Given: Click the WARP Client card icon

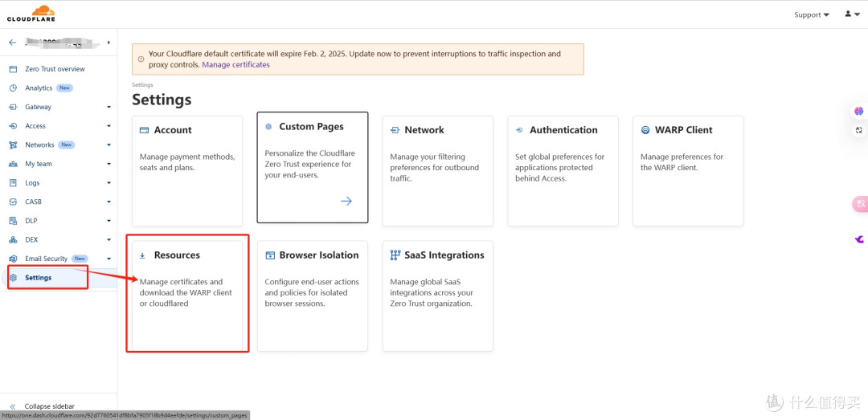Looking at the screenshot, I should 645,130.
